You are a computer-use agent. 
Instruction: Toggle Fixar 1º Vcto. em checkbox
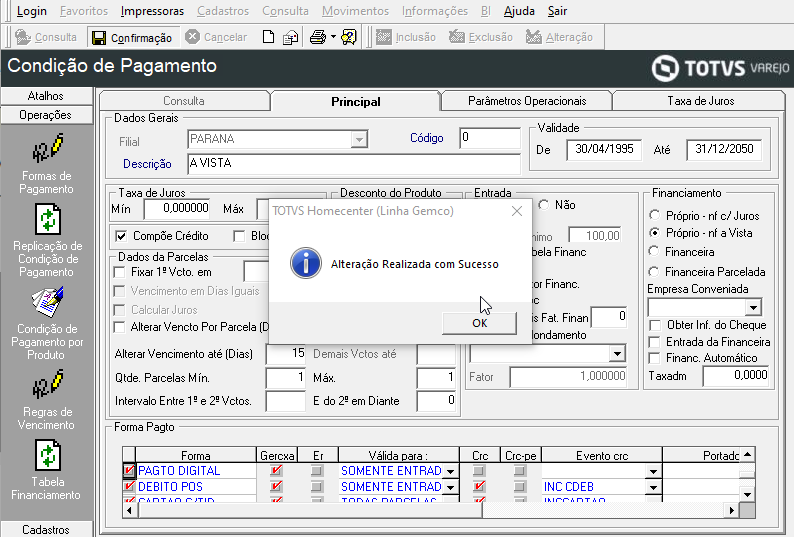pos(120,272)
